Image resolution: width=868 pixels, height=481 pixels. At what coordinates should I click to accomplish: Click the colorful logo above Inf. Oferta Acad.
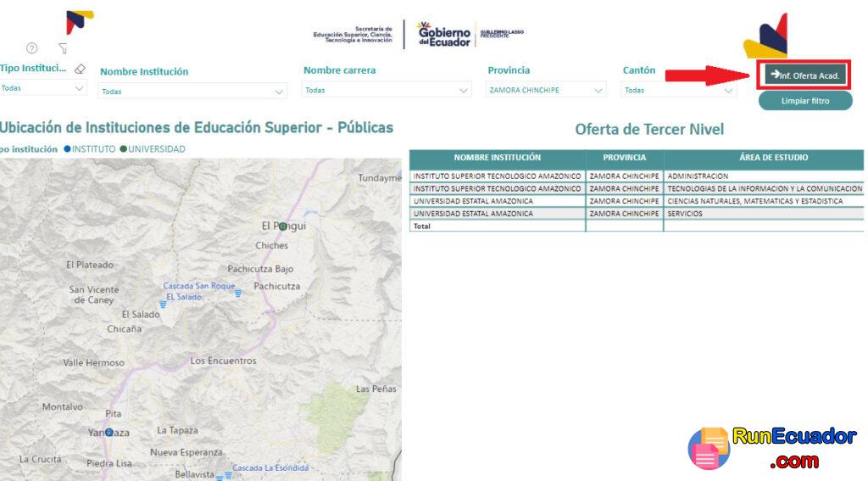(766, 36)
